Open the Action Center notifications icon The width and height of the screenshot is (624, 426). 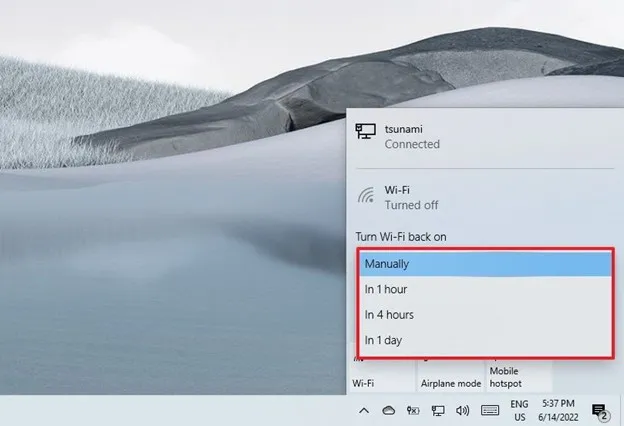[600, 410]
